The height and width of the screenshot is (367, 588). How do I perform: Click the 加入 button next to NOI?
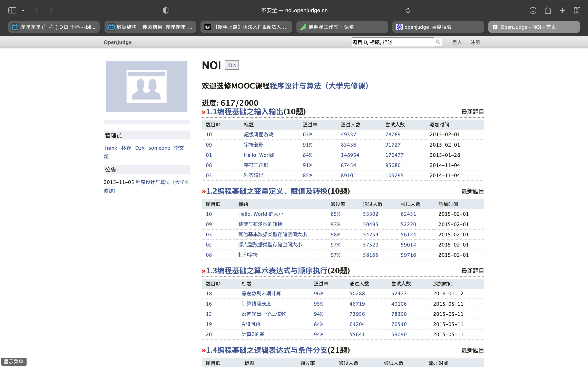point(232,65)
